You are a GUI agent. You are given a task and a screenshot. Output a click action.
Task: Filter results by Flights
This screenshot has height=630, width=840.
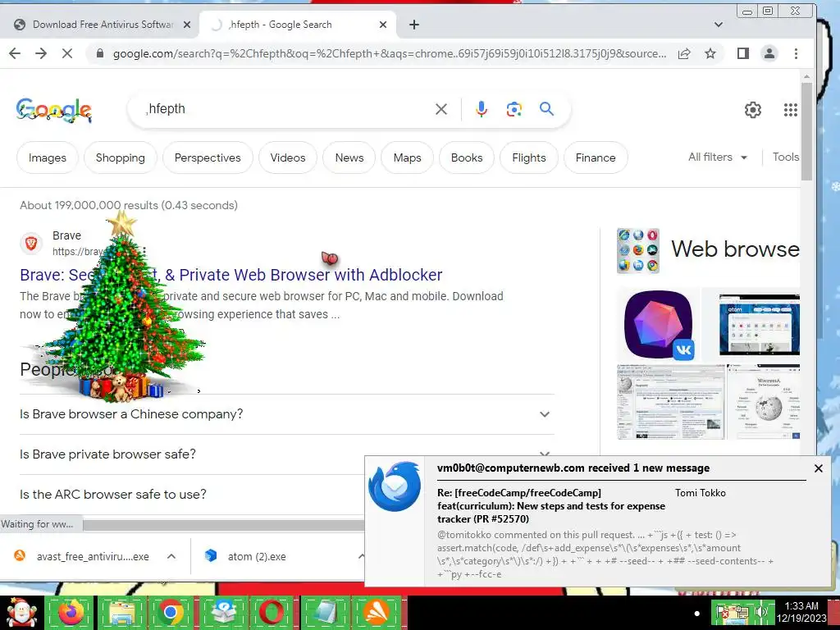(529, 157)
